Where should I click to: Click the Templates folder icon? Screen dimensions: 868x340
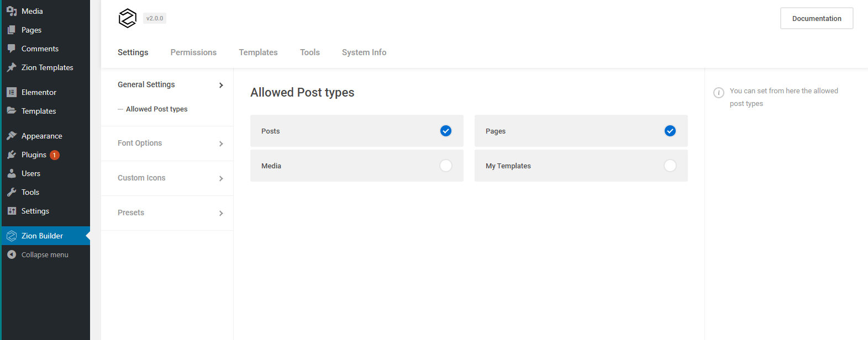(12, 111)
